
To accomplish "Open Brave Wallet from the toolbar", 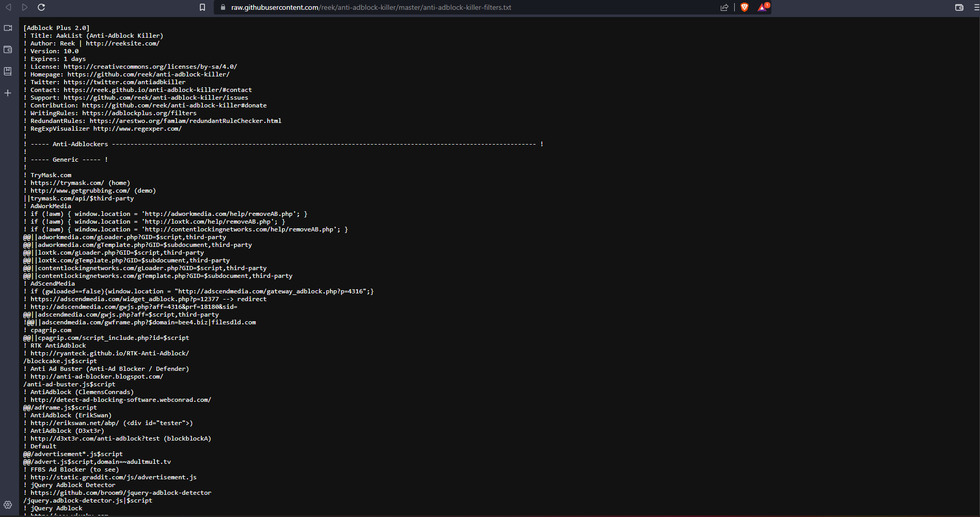I will tap(959, 7).
